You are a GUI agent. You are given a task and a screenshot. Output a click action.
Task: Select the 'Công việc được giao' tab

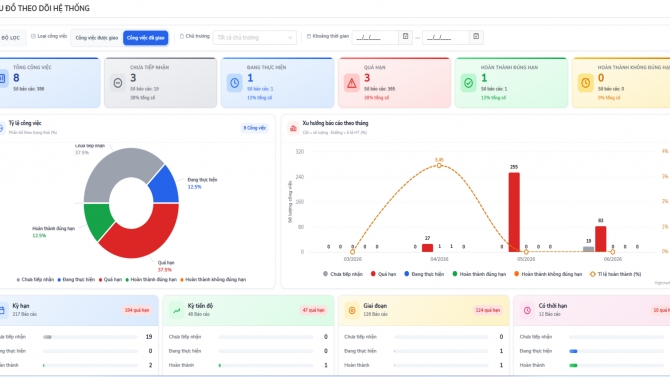(97, 38)
